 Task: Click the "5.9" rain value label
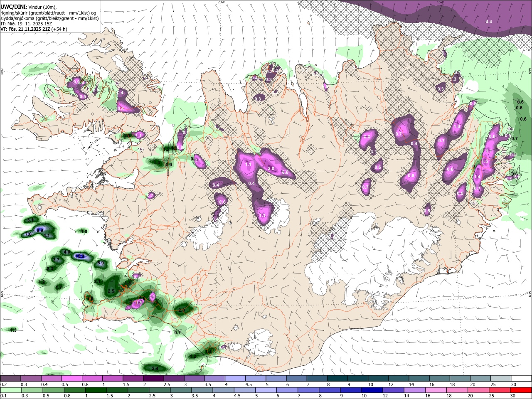[x=100, y=263]
